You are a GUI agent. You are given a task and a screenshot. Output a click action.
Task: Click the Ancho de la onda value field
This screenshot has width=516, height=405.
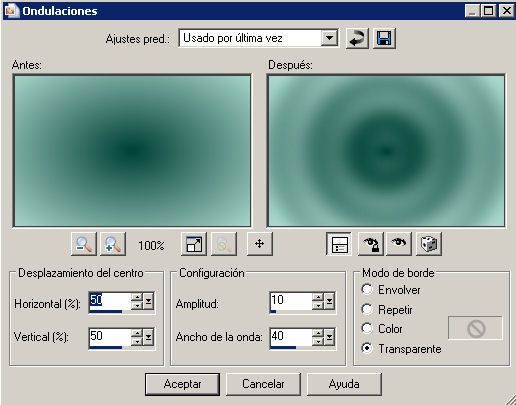pos(291,336)
